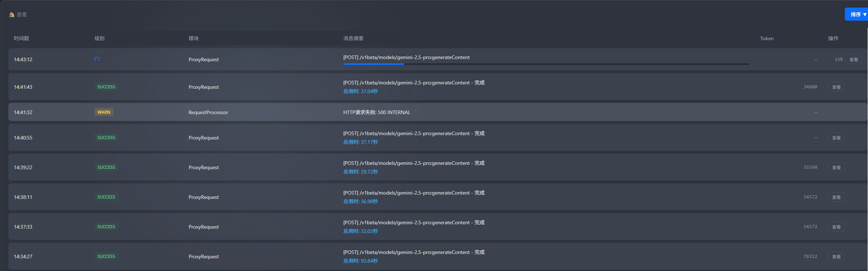Click the 总用时: 93.84秒 duration text
The height and width of the screenshot is (271, 868).
click(x=360, y=261)
